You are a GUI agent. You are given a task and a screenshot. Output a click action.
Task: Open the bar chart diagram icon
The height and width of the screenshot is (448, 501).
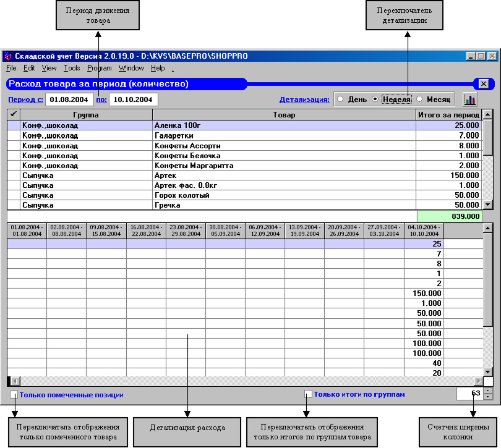[x=469, y=99]
